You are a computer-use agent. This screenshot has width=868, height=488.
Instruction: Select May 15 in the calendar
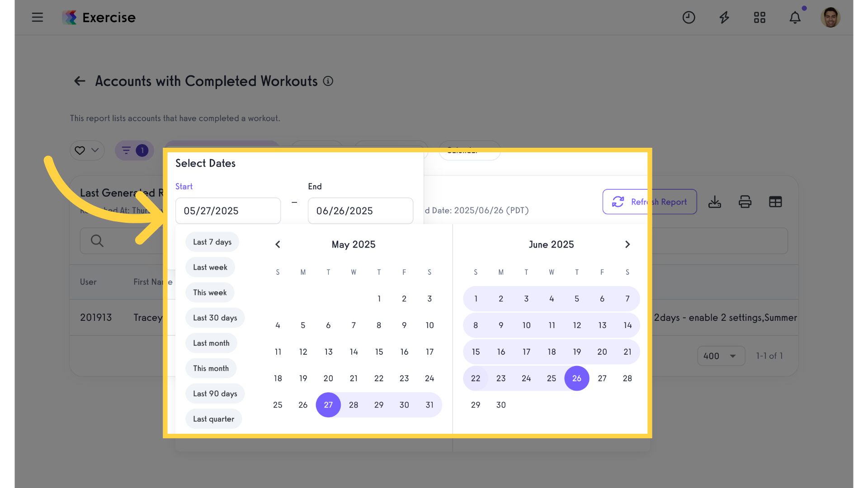(x=379, y=352)
